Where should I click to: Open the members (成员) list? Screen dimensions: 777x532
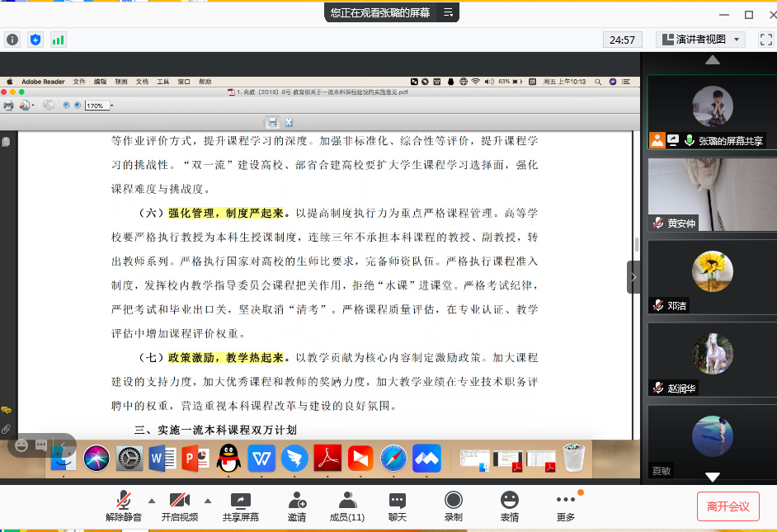[347, 506]
